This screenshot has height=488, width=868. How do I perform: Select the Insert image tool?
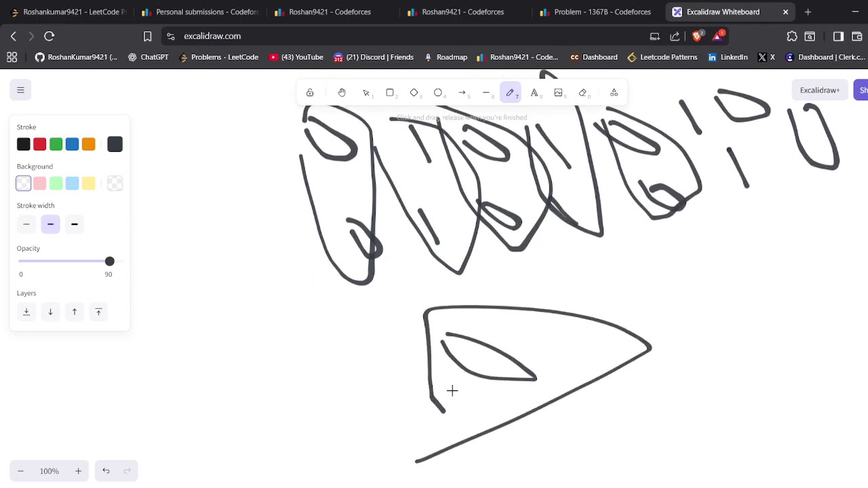click(559, 93)
